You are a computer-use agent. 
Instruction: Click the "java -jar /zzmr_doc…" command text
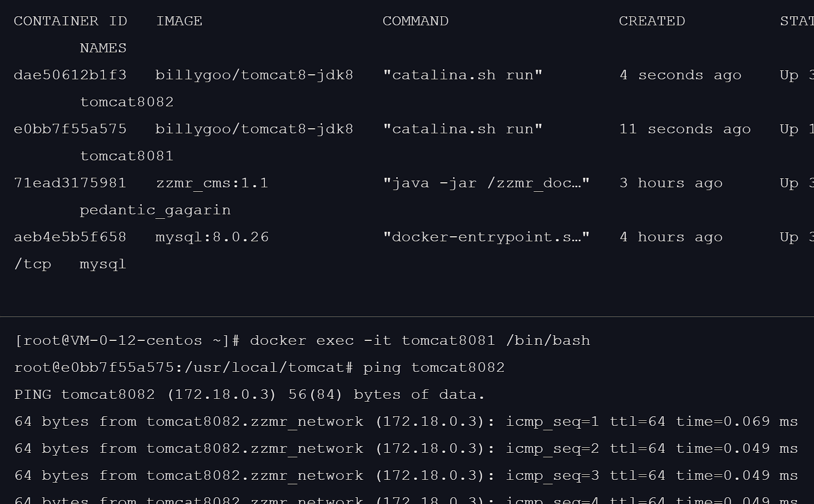click(486, 183)
